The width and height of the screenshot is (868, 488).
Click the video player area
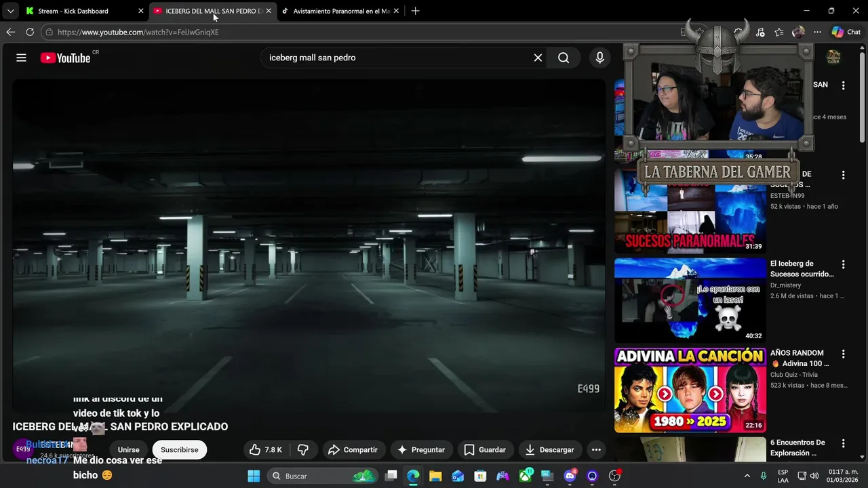tap(309, 246)
